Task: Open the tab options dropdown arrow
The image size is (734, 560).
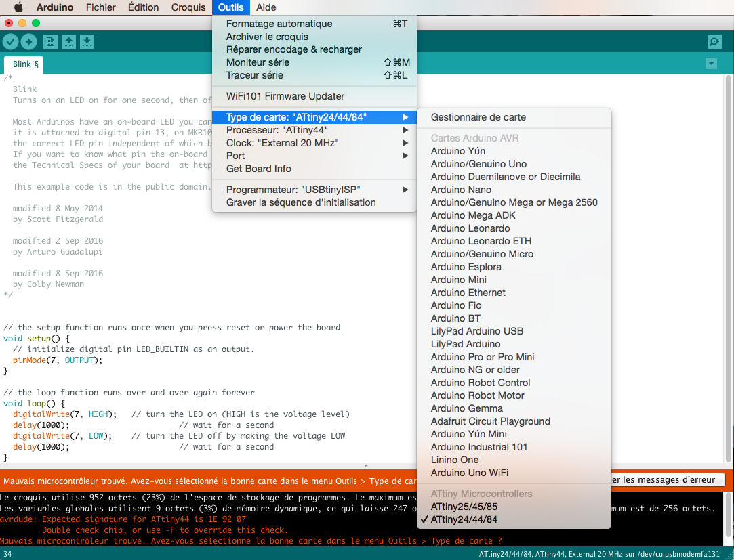Action: [x=711, y=63]
